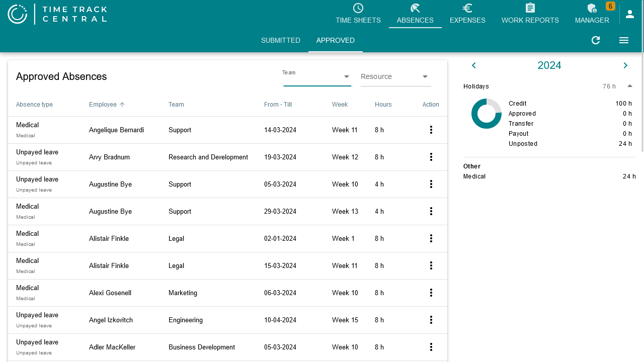Open Manager shield icon
This screenshot has width=644, height=362.
[x=592, y=8]
